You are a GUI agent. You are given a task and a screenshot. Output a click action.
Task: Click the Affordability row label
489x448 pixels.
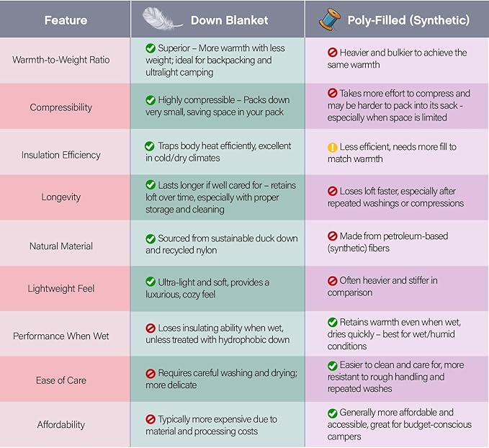pyautogui.click(x=61, y=425)
